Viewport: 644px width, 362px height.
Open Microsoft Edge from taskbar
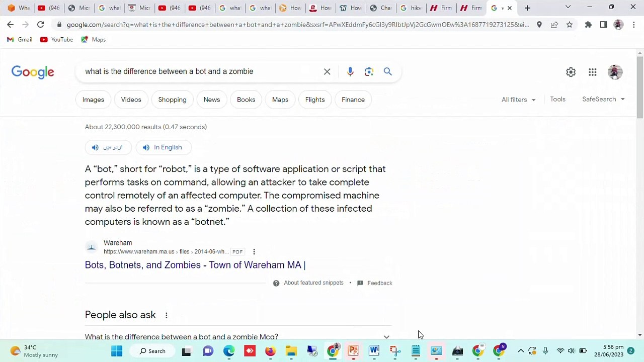point(229,351)
